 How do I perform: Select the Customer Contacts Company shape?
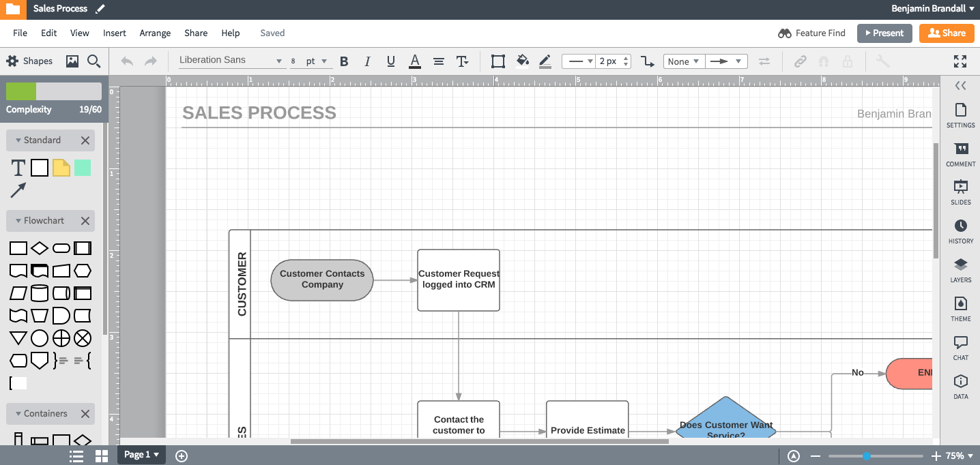322,280
